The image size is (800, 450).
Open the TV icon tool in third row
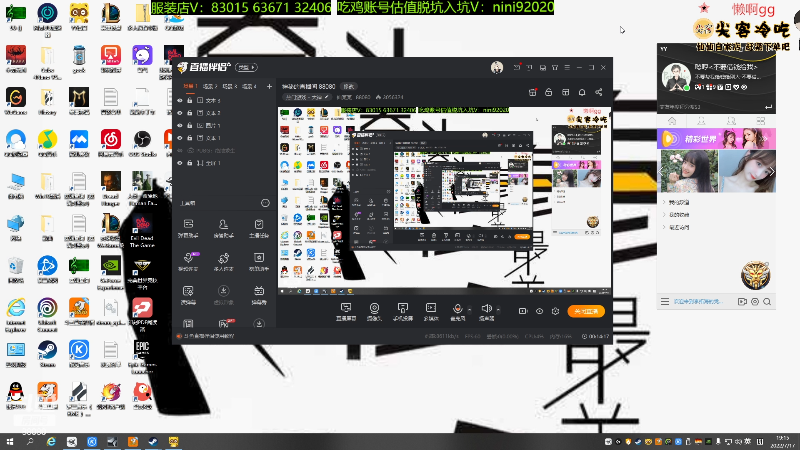coord(259,294)
